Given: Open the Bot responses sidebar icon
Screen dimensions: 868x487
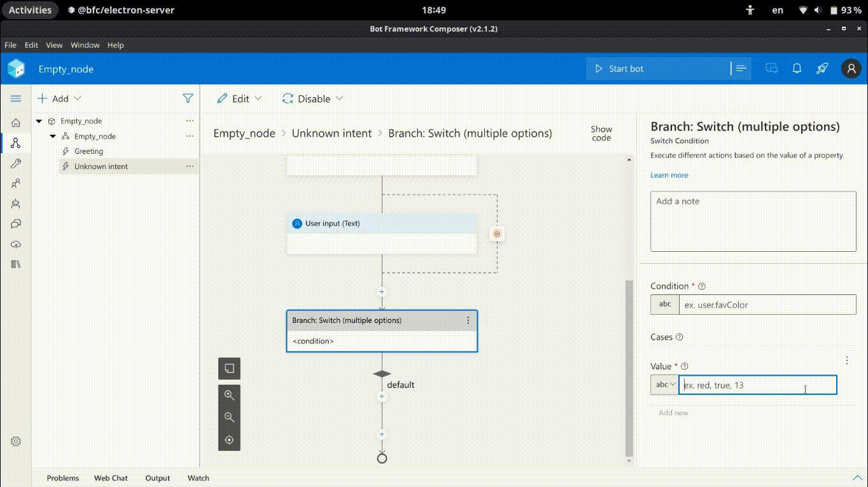Looking at the screenshot, I should coord(16,204).
